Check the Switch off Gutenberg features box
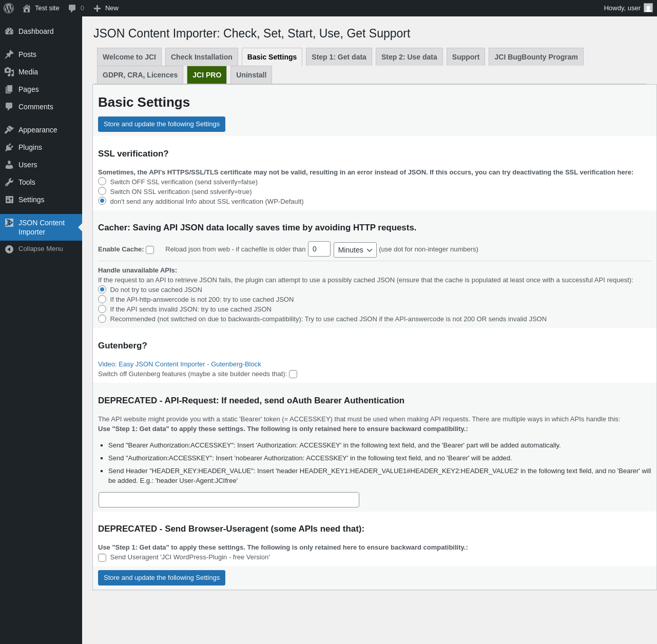The width and height of the screenshot is (657, 644). 293,374
